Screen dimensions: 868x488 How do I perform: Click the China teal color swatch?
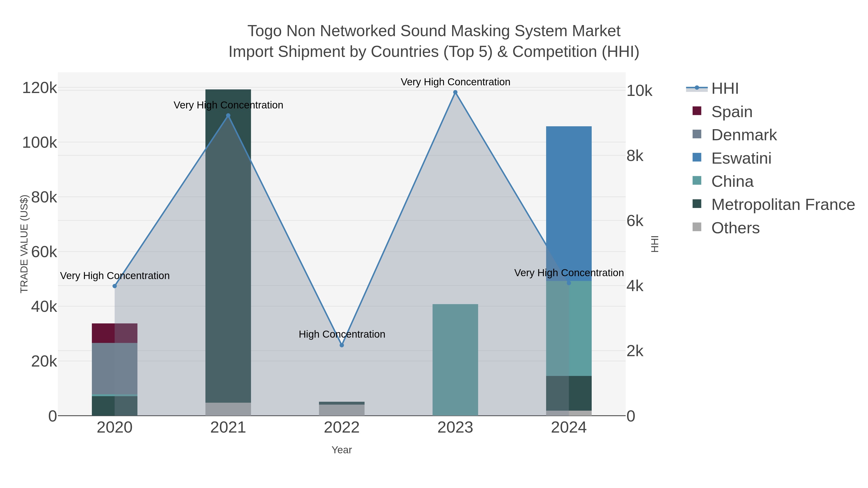[x=697, y=180]
